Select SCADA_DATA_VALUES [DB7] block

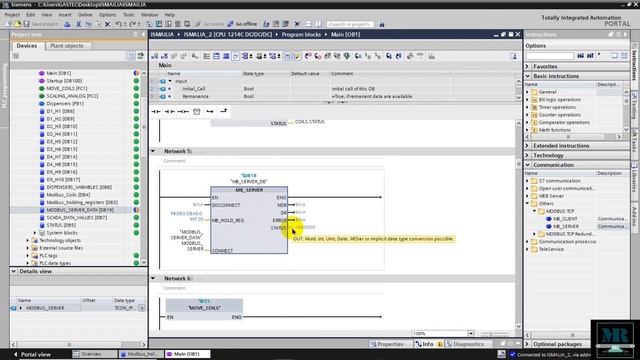point(76,218)
